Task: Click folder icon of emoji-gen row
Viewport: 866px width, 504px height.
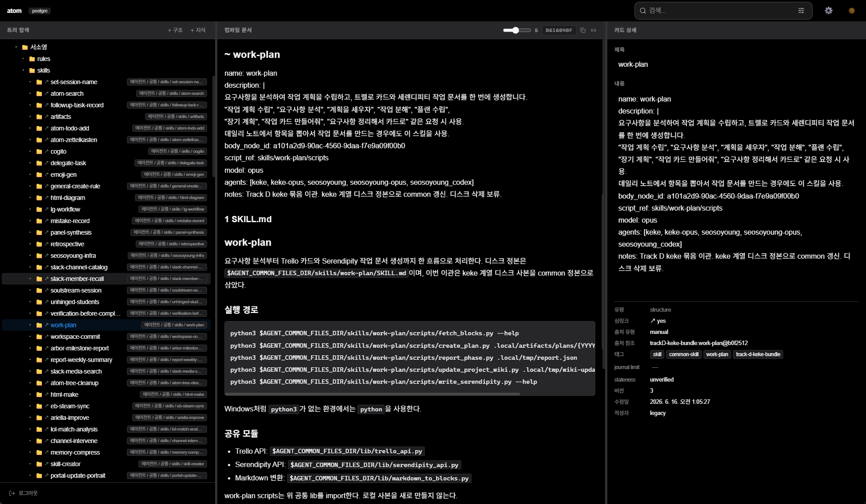Action: click(x=39, y=175)
